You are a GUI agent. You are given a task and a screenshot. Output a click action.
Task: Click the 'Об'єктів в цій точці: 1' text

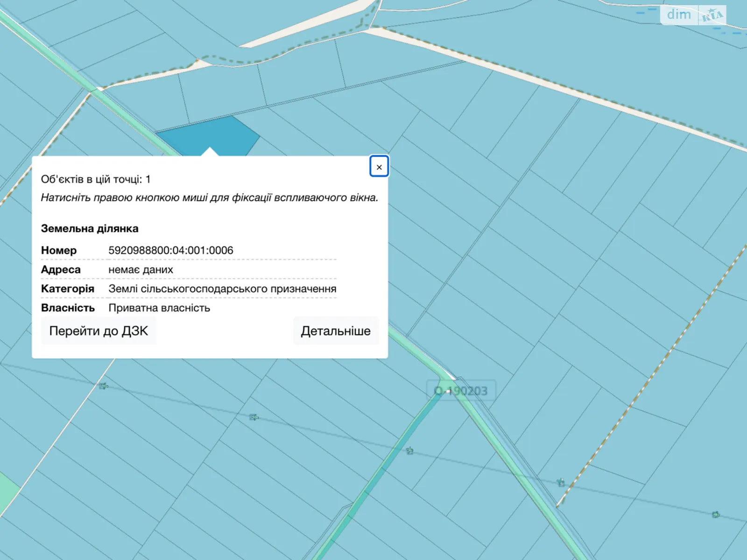(96, 179)
